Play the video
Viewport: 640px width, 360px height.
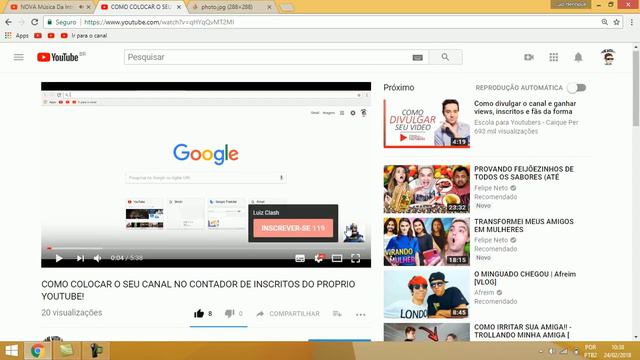59,258
